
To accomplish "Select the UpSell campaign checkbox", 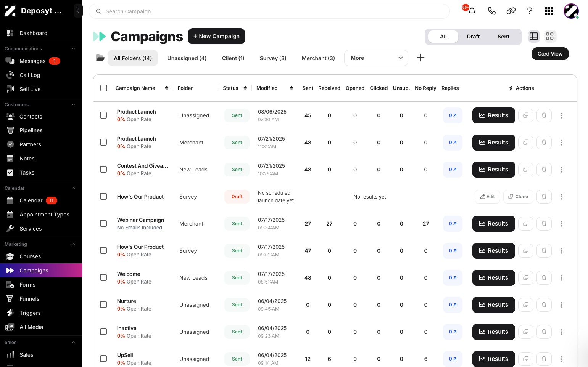I will point(103,359).
